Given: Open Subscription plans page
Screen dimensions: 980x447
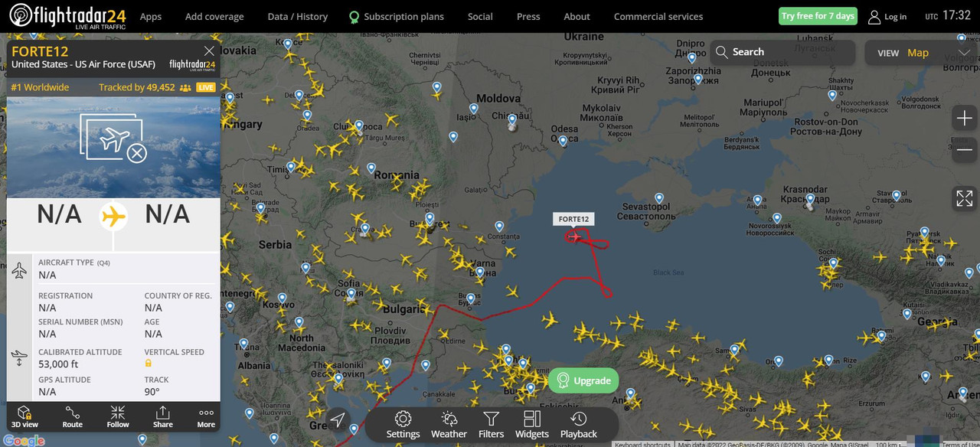Looking at the screenshot, I should [396, 16].
